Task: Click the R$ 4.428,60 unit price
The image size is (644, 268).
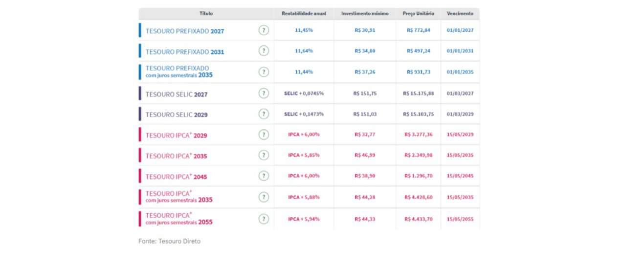Action: [x=418, y=197]
